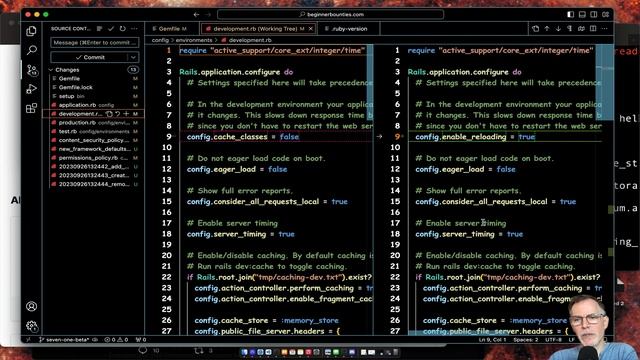The height and width of the screenshot is (360, 640).
Task: Open 20230926132443_creat migration in changes
Action: click(93, 176)
